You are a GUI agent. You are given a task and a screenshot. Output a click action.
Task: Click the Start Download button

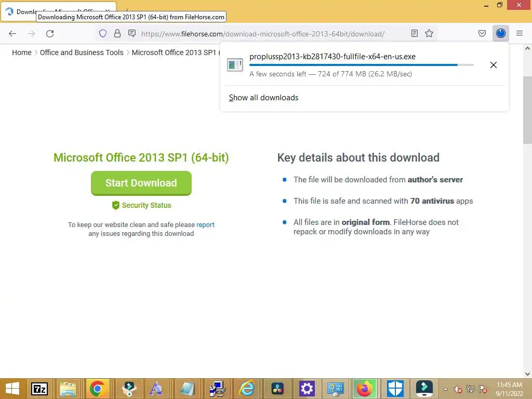[x=141, y=183]
